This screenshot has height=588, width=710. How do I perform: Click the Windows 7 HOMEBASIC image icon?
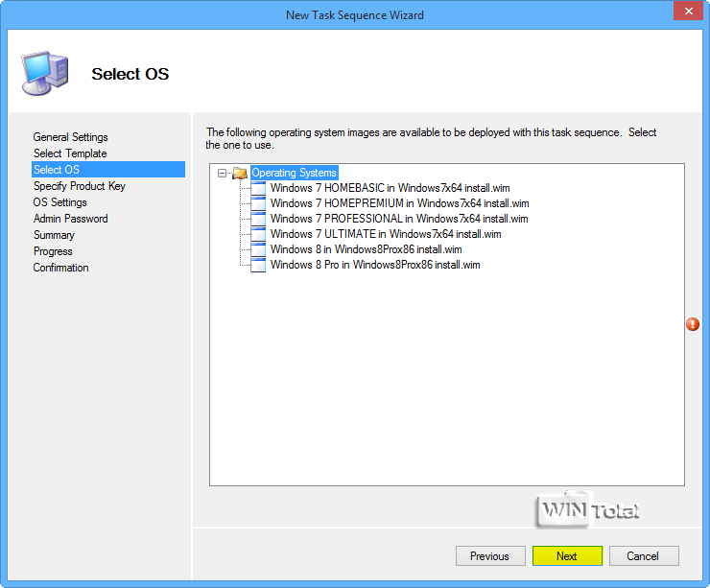click(258, 188)
